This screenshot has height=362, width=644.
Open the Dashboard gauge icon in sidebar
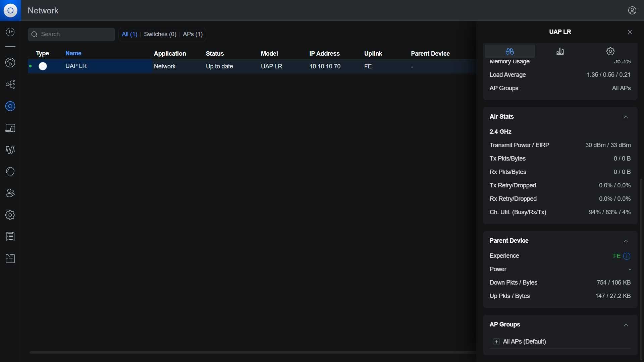tap(10, 63)
